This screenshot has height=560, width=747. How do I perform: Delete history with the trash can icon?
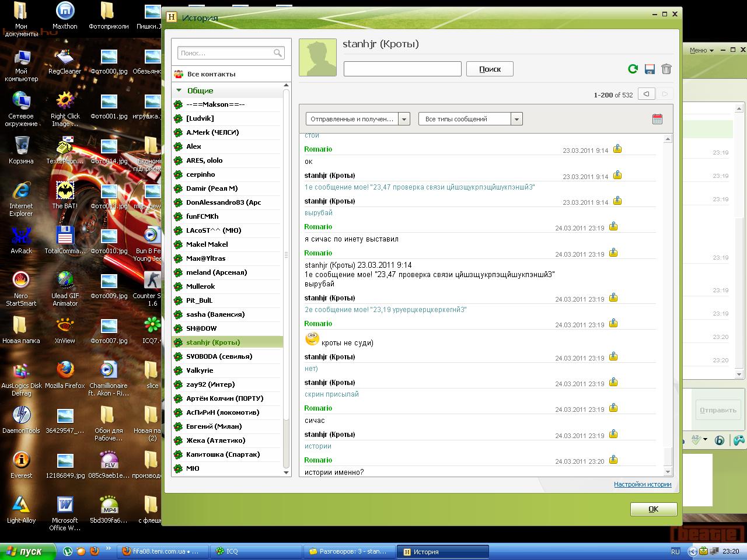click(666, 69)
